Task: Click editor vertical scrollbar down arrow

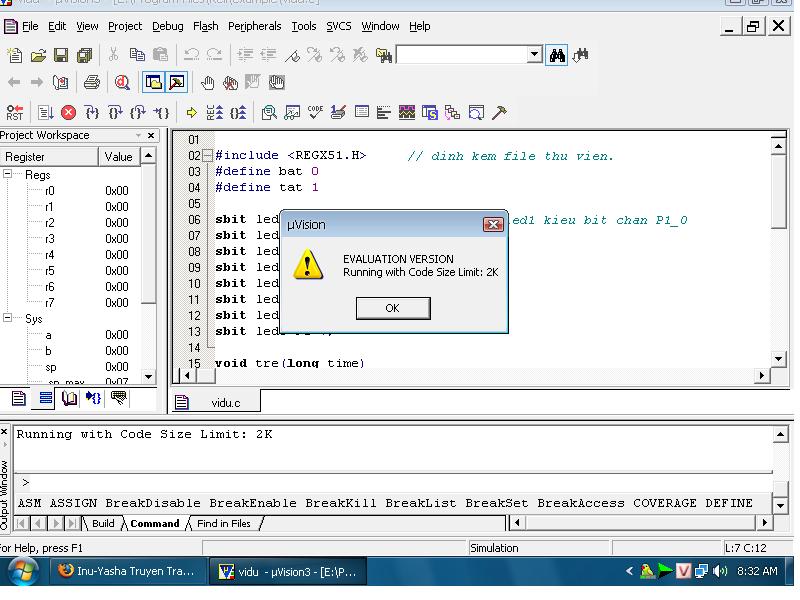Action: coord(779,359)
